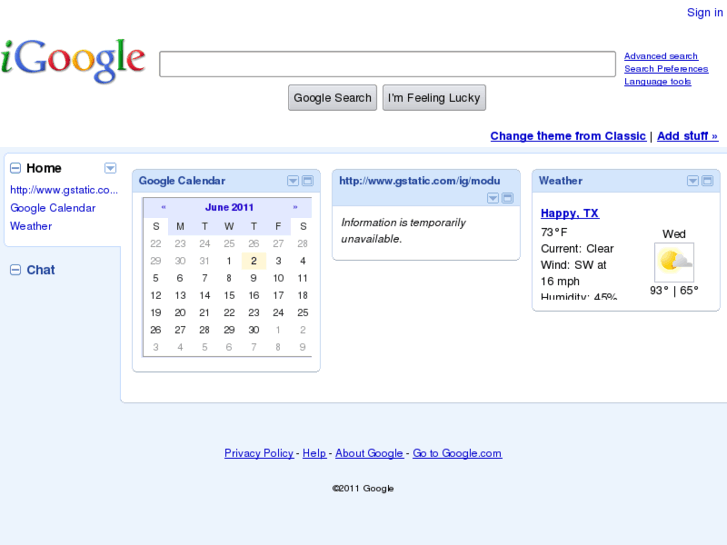Open the Weather gadget menu arrow
This screenshot has width=727, height=545.
[x=693, y=181]
